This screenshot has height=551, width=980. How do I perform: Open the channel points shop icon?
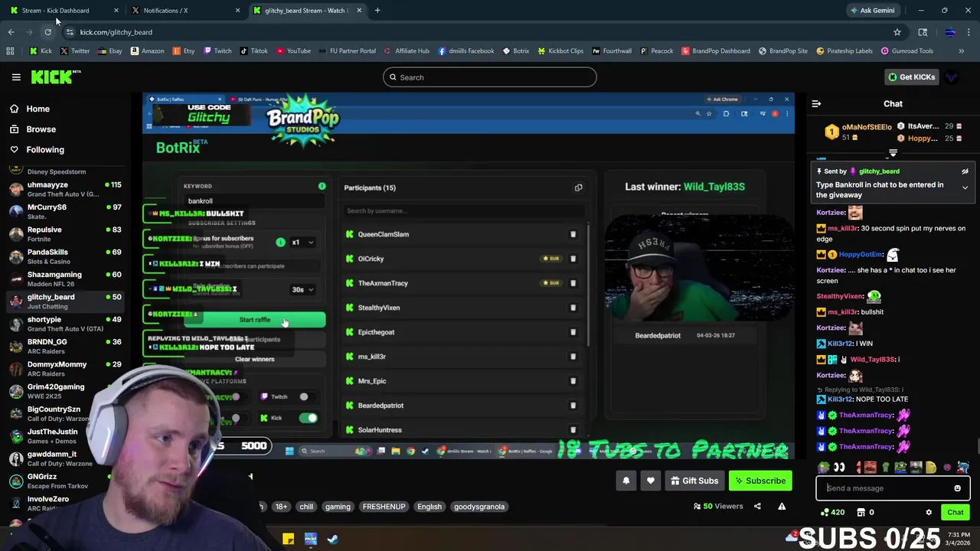coord(861,512)
